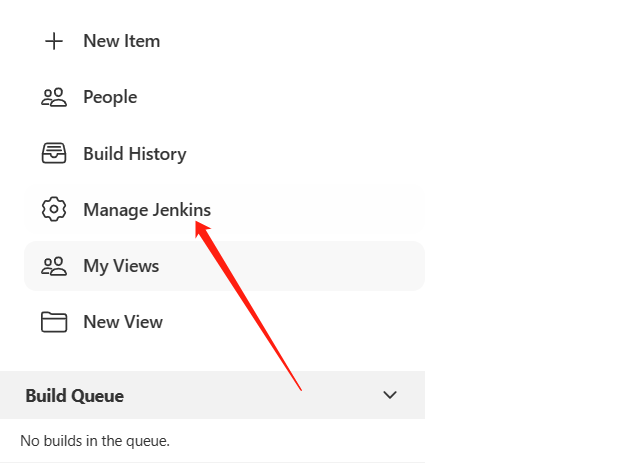This screenshot has height=471, width=631.
Task: Click the People group icon
Action: tap(54, 97)
